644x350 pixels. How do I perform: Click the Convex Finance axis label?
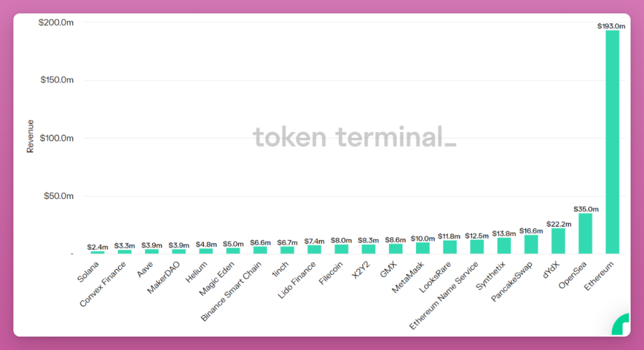pos(103,284)
